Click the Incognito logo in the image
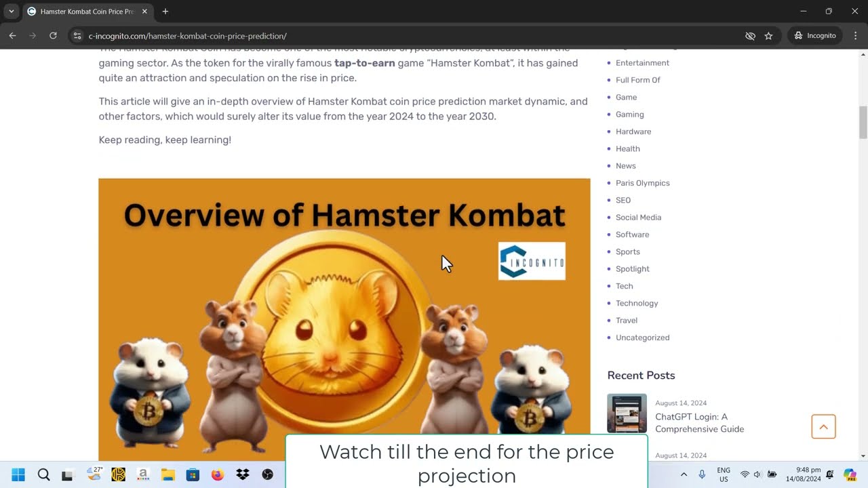 [532, 261]
